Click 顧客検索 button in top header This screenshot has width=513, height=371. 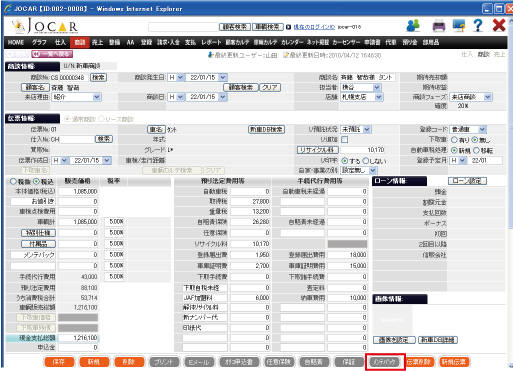235,27
